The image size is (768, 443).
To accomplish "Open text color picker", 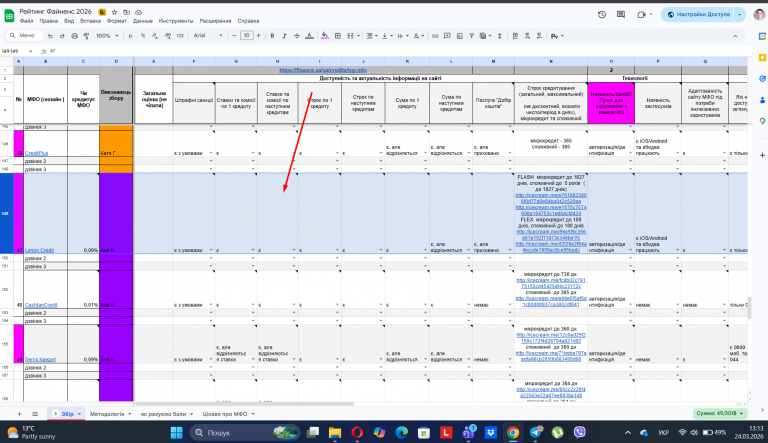I will click(309, 36).
